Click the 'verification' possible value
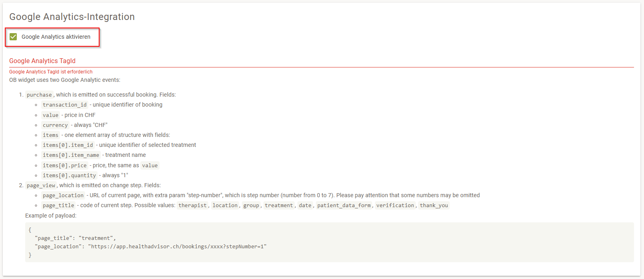644x279 pixels. 395,205
